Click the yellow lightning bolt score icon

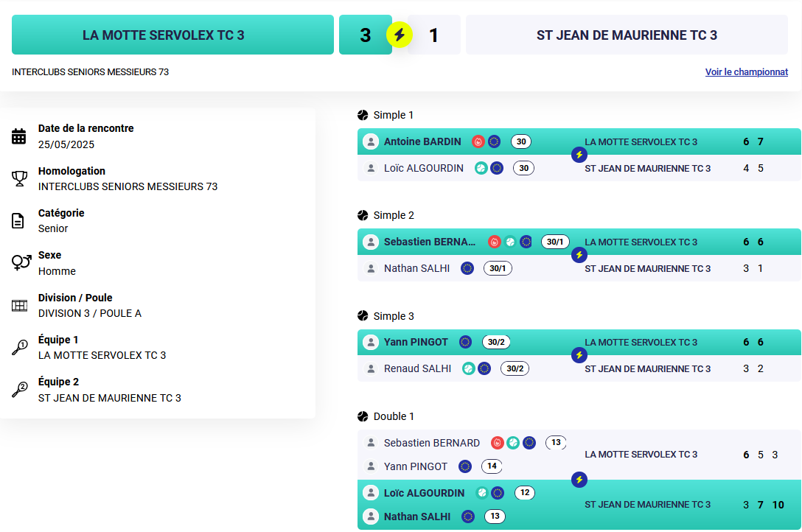tap(400, 35)
